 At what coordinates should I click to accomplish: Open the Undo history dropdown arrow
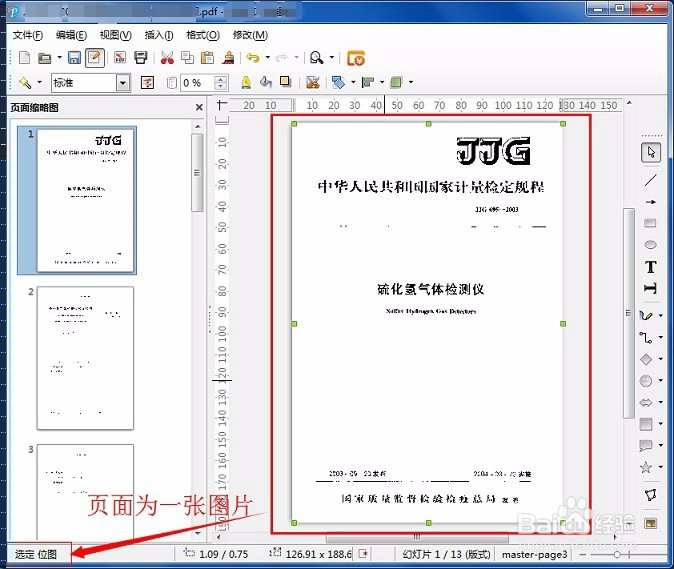268,57
